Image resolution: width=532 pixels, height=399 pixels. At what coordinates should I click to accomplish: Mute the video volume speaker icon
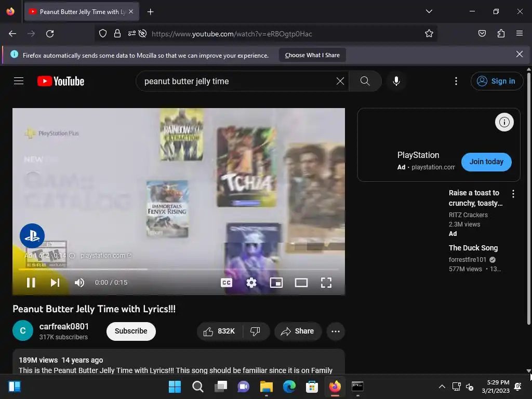click(x=79, y=283)
